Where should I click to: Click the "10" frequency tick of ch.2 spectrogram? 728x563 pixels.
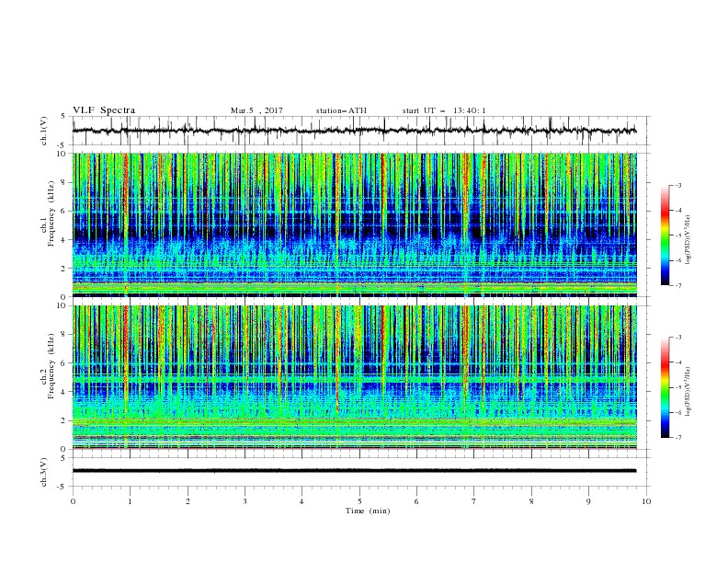coord(63,305)
